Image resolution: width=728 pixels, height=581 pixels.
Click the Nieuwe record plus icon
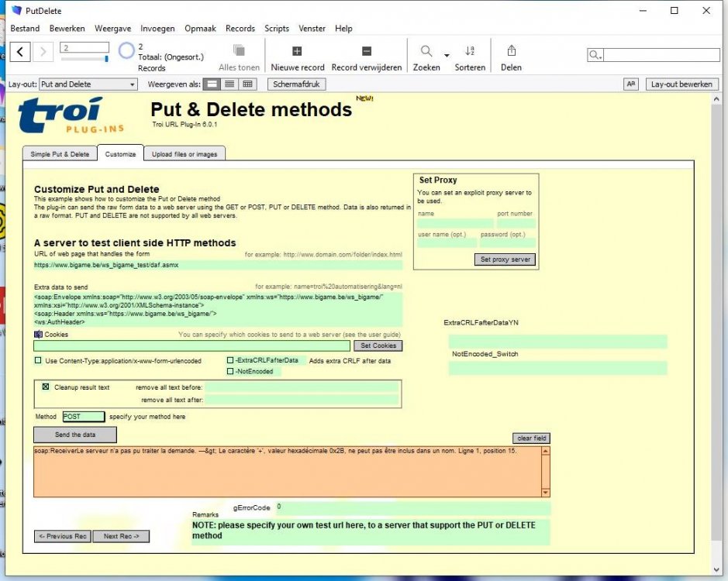click(x=297, y=51)
